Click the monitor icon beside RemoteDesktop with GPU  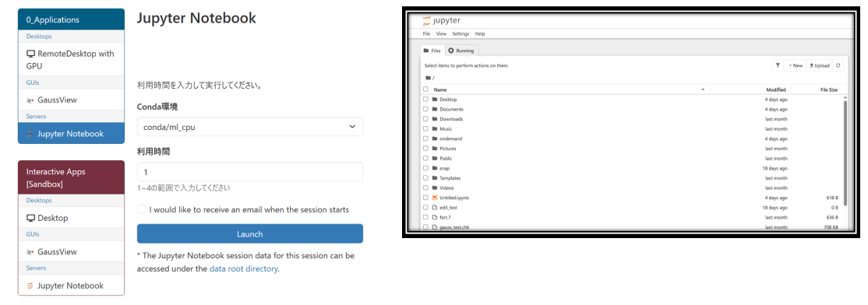(x=30, y=54)
